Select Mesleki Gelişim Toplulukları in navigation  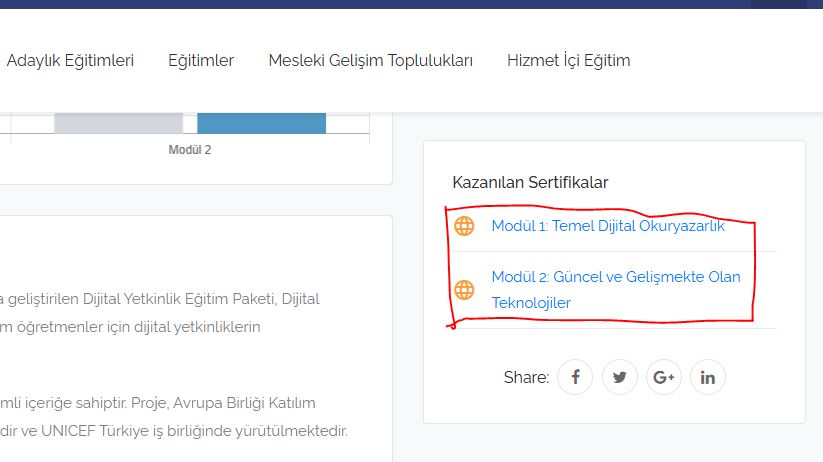click(x=370, y=61)
